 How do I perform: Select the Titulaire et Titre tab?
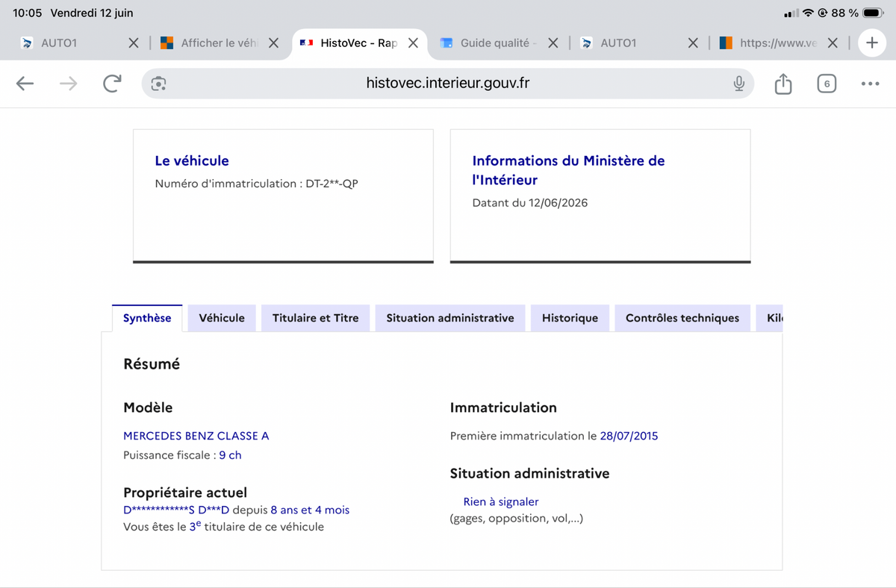tap(315, 318)
